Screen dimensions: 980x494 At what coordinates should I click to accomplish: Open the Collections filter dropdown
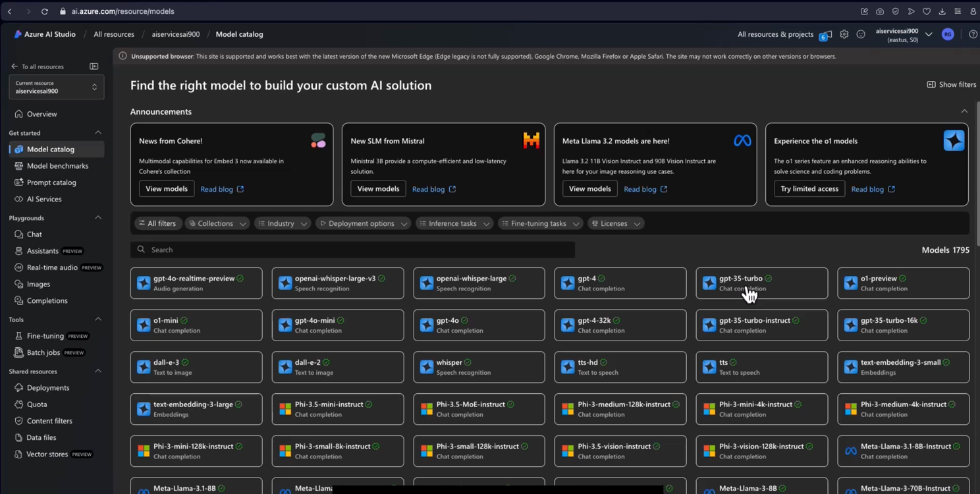[217, 223]
